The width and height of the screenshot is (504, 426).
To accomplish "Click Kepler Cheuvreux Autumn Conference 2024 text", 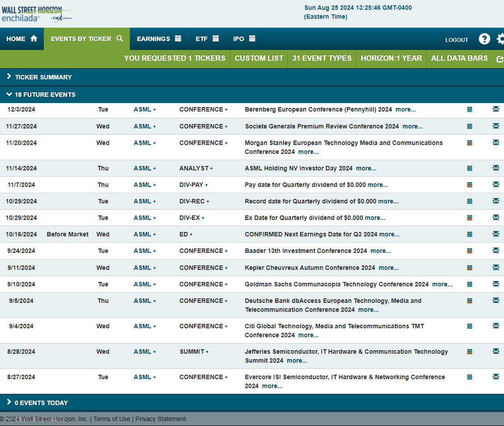I will coord(310,268).
